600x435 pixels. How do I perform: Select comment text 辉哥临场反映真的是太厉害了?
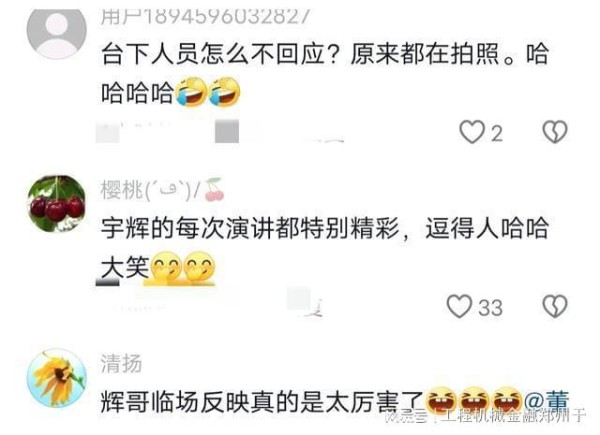262,402
